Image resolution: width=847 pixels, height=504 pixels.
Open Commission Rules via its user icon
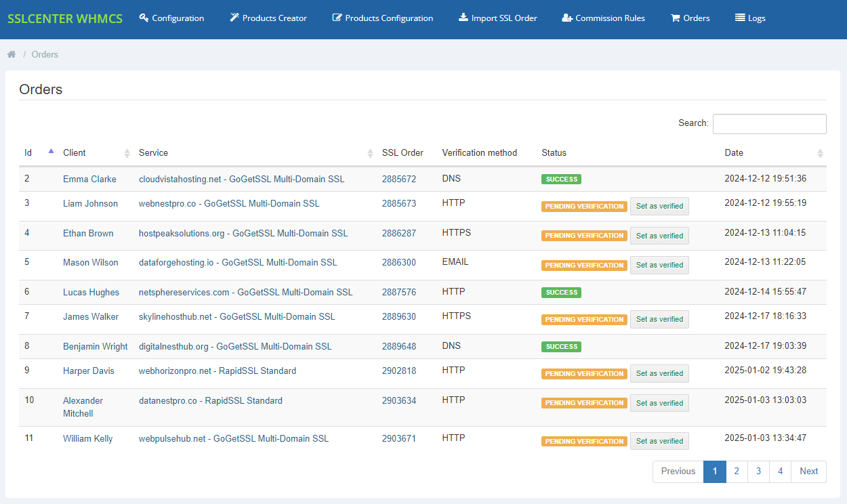pyautogui.click(x=567, y=18)
